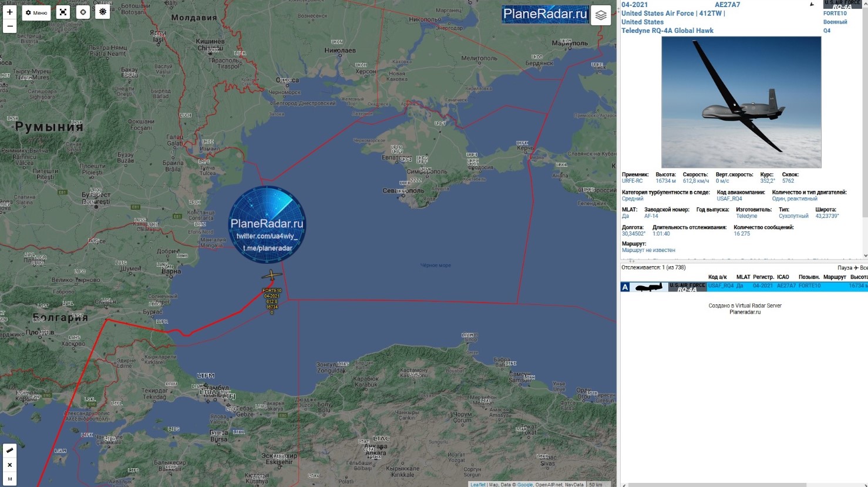Toggle fullscreen map view icon
868x487 pixels.
pos(63,12)
